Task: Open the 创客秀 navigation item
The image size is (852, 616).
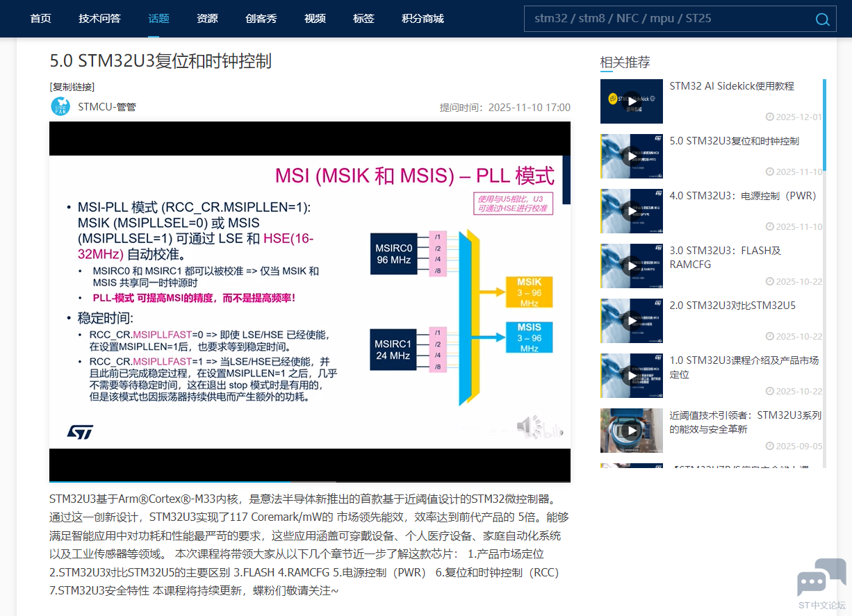Action: [x=261, y=18]
